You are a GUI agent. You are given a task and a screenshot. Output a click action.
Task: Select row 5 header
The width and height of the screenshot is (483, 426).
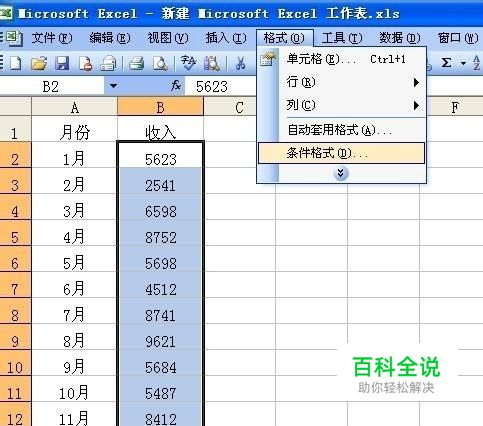pyautogui.click(x=15, y=233)
